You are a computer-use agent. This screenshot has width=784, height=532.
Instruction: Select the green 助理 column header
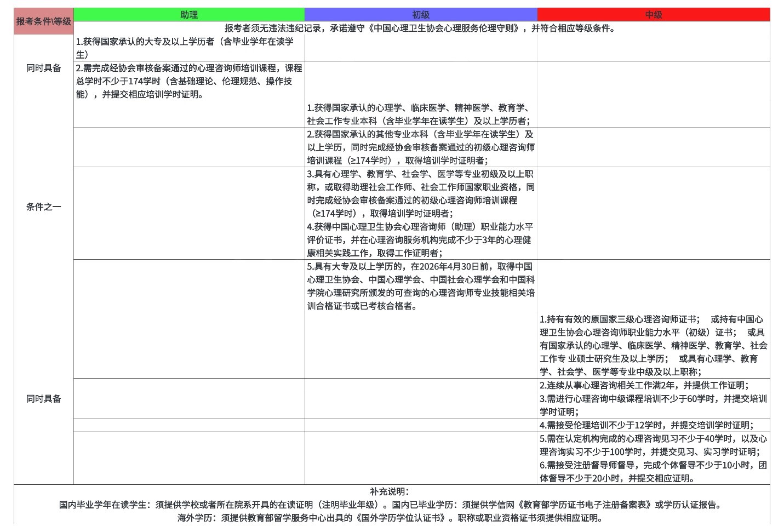pyautogui.click(x=189, y=15)
